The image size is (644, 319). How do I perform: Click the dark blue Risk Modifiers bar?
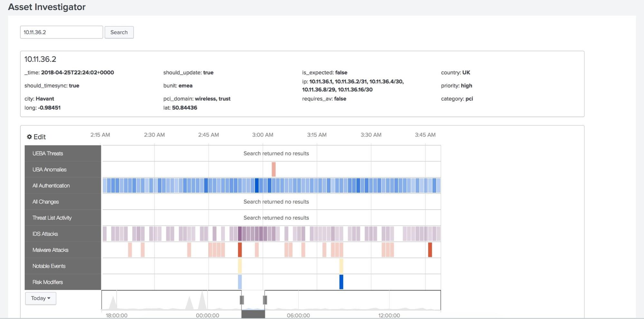coord(341,282)
